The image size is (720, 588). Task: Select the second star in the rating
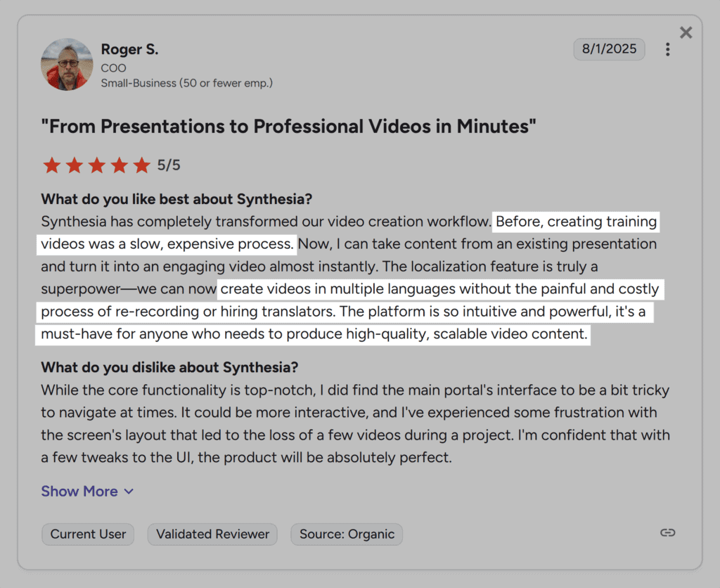click(75, 165)
